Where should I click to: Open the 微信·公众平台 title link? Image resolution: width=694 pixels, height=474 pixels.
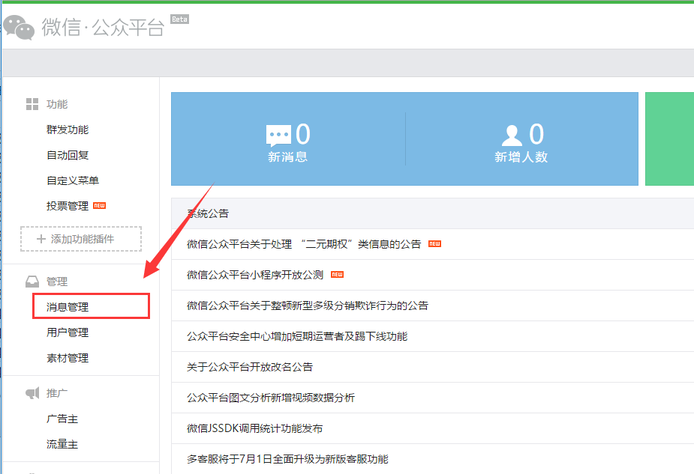[x=103, y=27]
